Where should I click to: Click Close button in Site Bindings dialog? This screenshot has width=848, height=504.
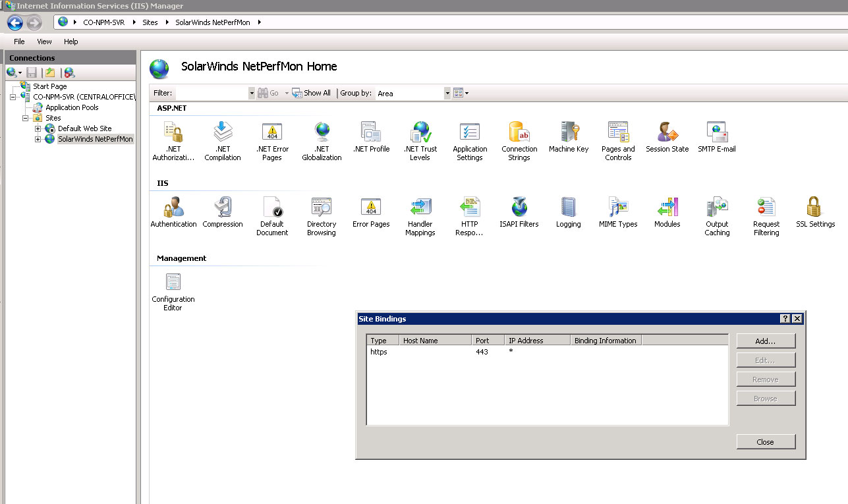click(766, 442)
